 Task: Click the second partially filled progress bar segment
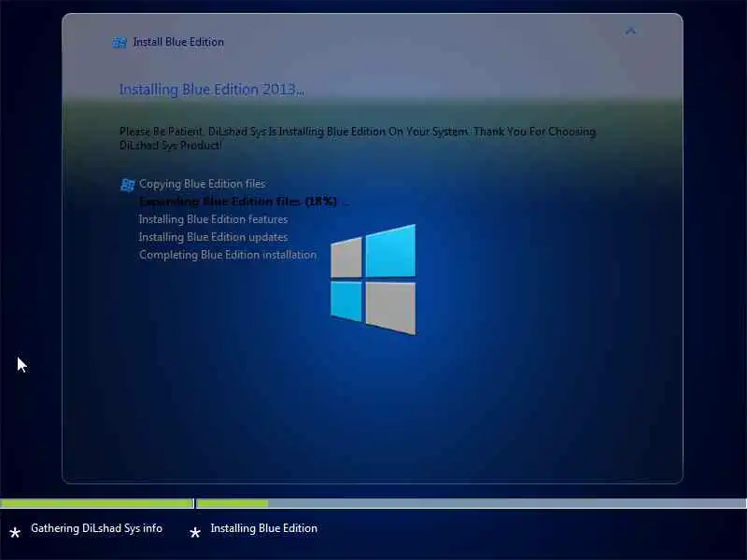[x=472, y=503]
